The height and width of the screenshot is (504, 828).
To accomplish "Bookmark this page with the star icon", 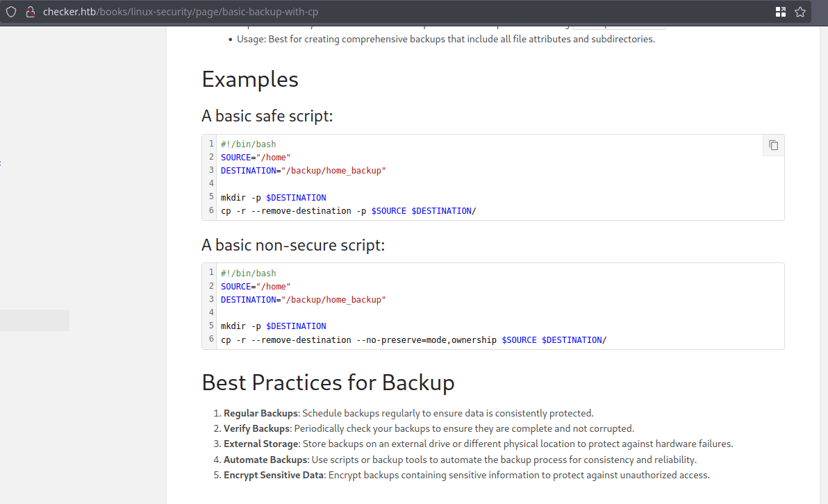I will tap(800, 12).
